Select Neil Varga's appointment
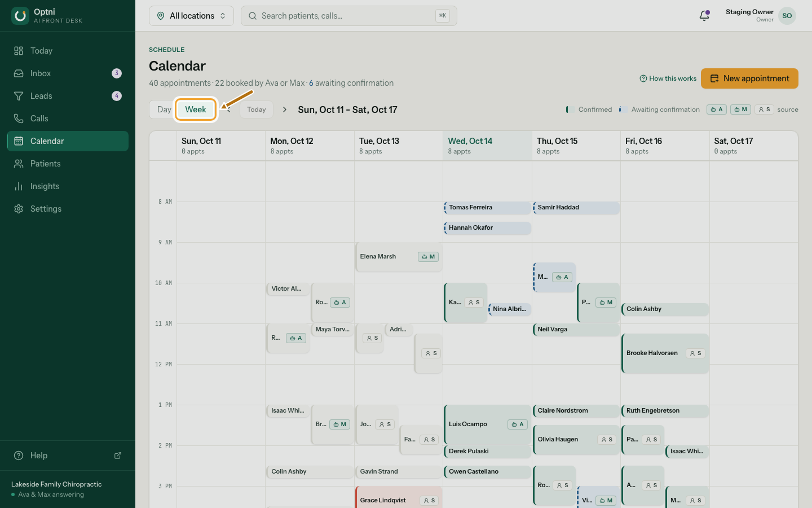The width and height of the screenshot is (812, 508). pos(576,330)
